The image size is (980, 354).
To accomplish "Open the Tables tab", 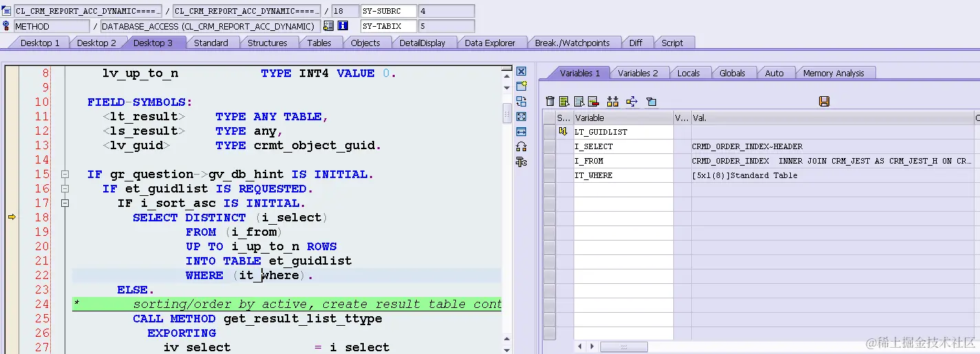I will pos(319,43).
